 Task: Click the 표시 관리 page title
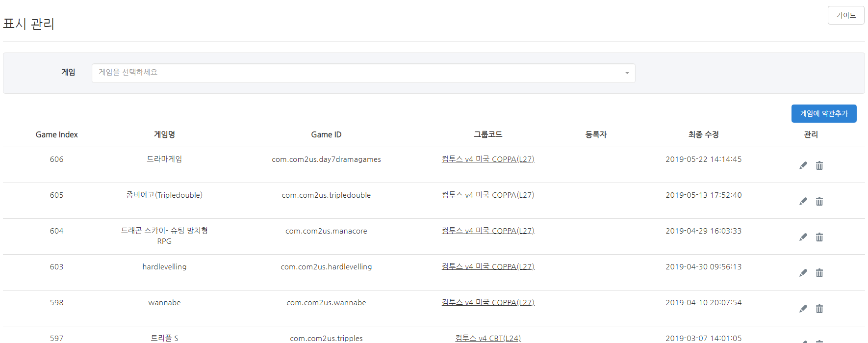click(x=28, y=24)
